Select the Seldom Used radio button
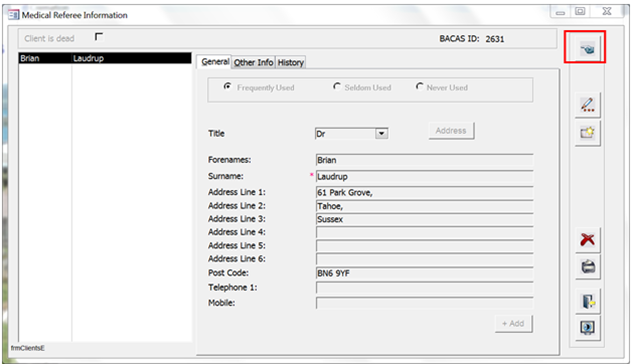 pyautogui.click(x=337, y=87)
